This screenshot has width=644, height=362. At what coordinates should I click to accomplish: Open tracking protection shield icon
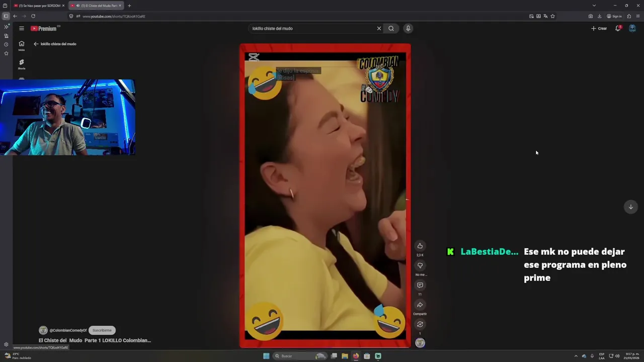[x=71, y=16]
